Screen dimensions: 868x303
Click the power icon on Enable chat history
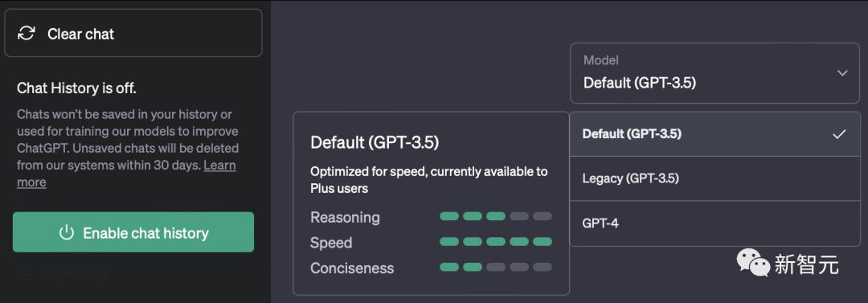point(67,232)
